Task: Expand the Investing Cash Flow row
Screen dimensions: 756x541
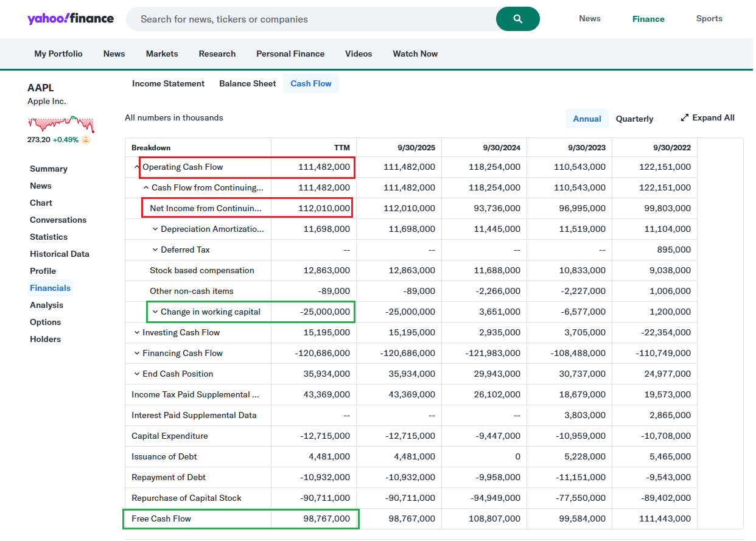Action: (x=137, y=333)
